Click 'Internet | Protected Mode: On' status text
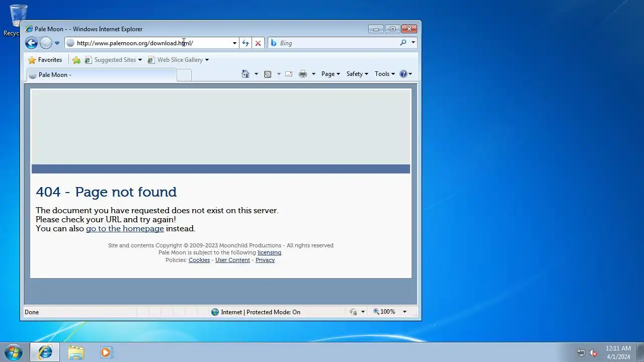The image size is (644, 362). point(261,312)
